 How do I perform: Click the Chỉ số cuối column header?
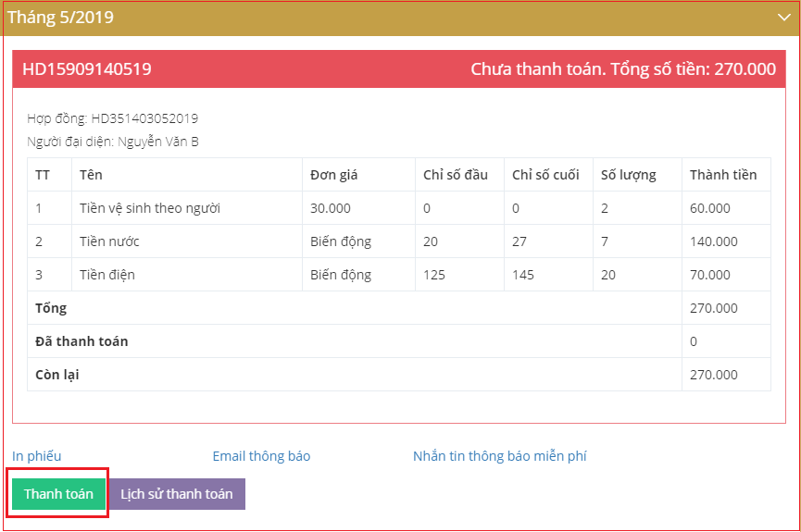545,175
